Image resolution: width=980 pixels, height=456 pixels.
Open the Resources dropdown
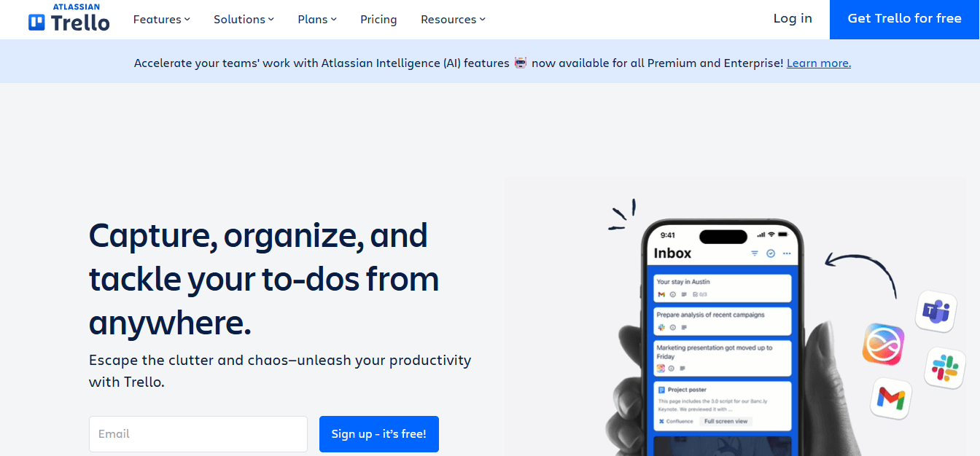(453, 20)
